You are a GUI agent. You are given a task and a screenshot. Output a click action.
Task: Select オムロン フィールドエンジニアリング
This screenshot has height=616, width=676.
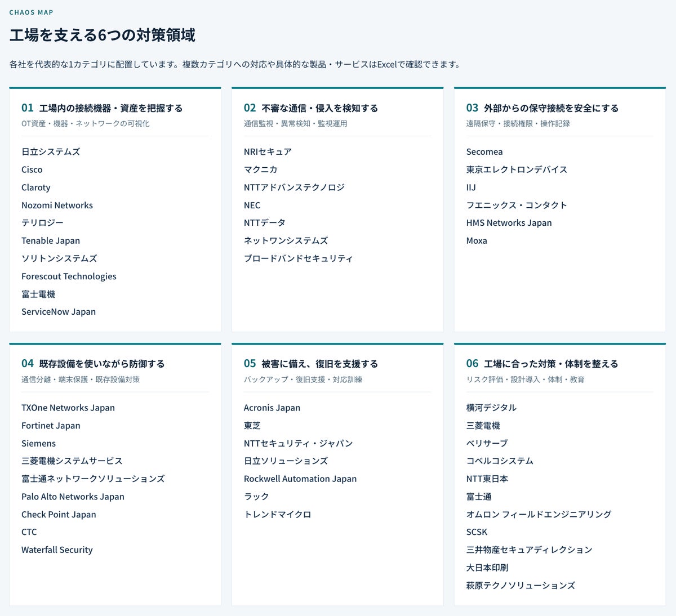539,514
